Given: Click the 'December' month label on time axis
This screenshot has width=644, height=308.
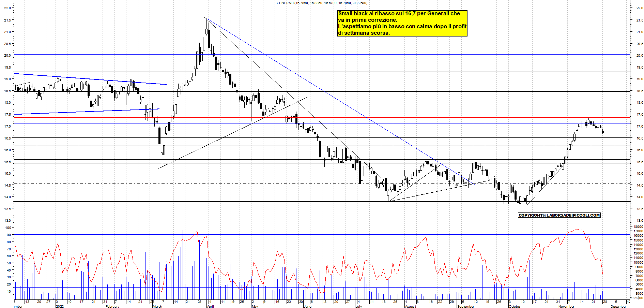Looking at the screenshot, I should click(618, 306).
